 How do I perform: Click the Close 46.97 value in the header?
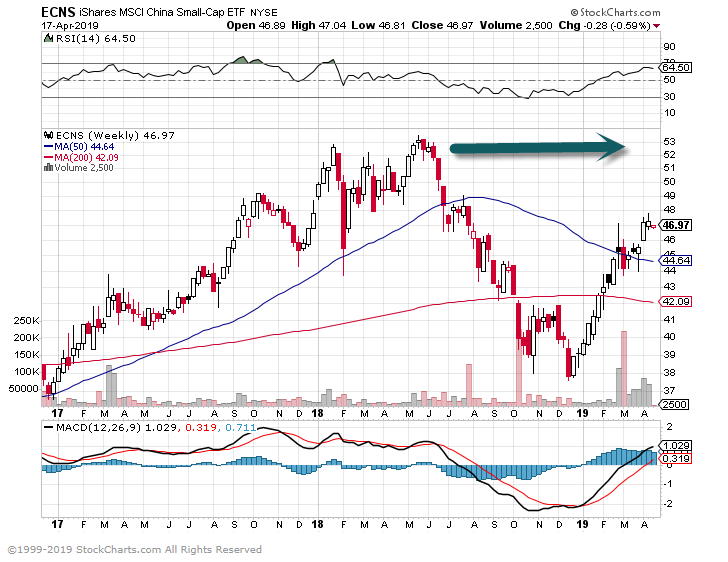(442, 26)
